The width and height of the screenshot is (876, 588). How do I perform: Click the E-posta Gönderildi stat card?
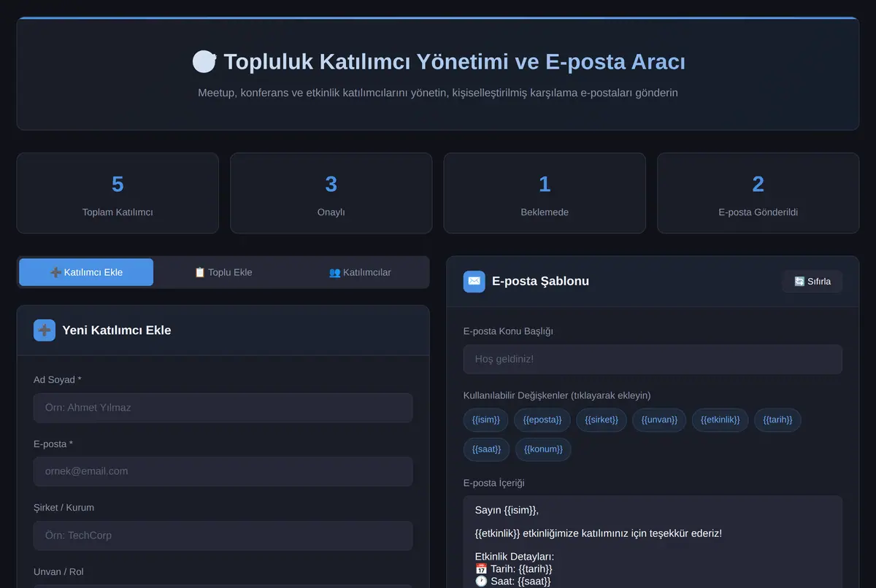click(758, 193)
